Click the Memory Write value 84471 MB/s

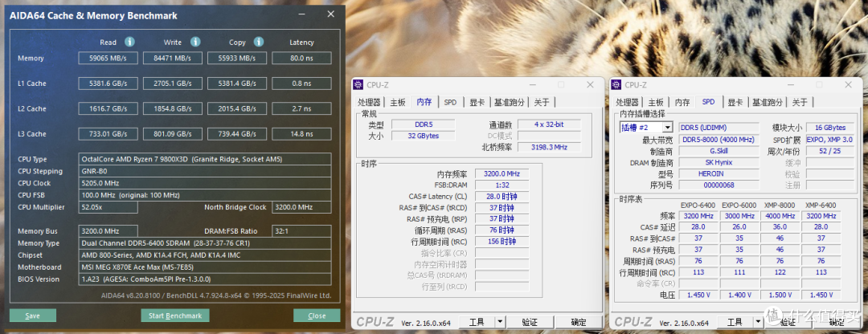pos(173,58)
